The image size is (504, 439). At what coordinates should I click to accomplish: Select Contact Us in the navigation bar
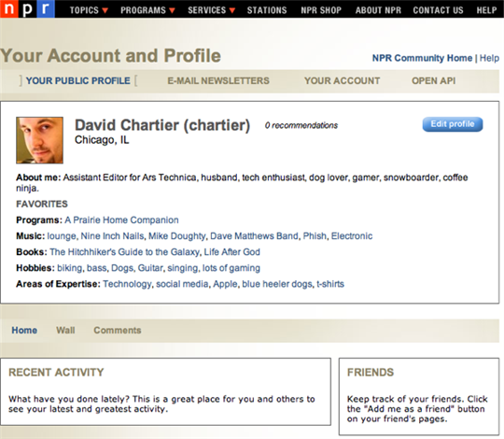coord(438,10)
